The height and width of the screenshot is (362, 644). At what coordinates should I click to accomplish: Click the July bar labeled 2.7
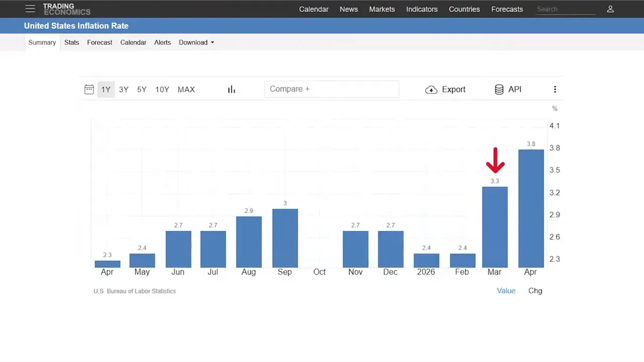213,249
